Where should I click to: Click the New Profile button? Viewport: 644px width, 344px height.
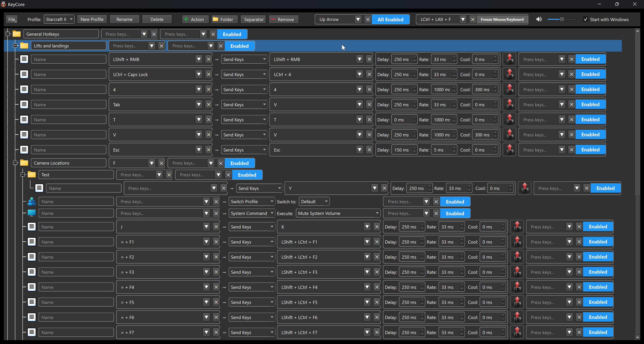[x=92, y=19]
